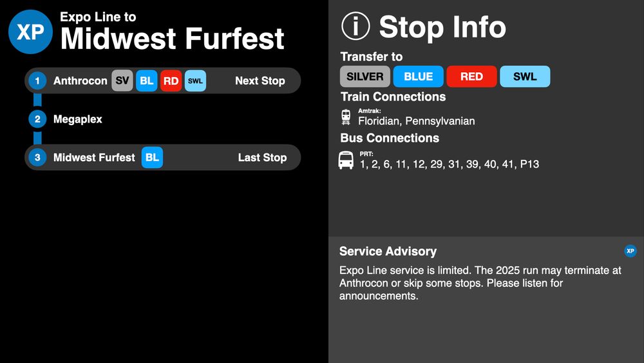Select the RD badge next to Anthrocon
644x363 pixels.
171,81
